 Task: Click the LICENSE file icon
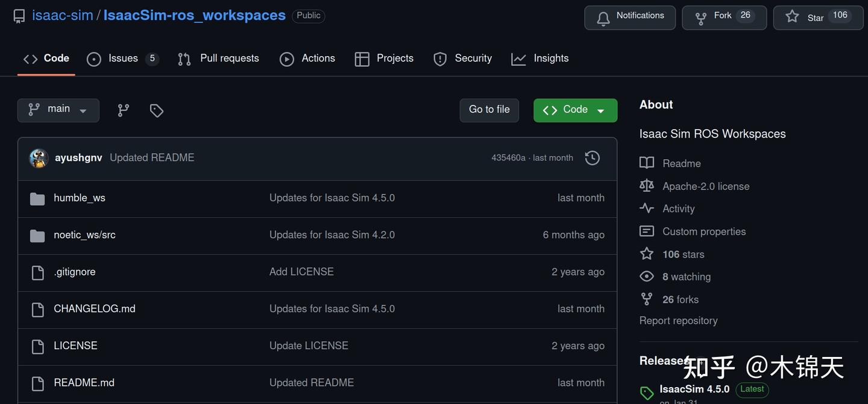pyautogui.click(x=37, y=346)
